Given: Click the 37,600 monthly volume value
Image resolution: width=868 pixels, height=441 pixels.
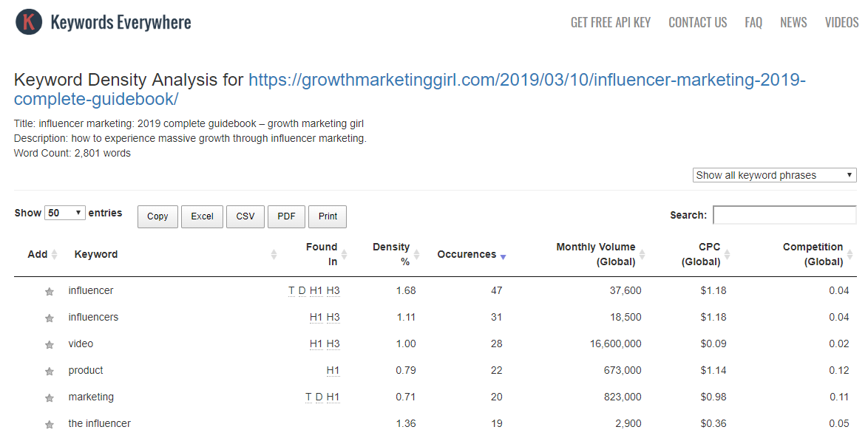Looking at the screenshot, I should (625, 290).
